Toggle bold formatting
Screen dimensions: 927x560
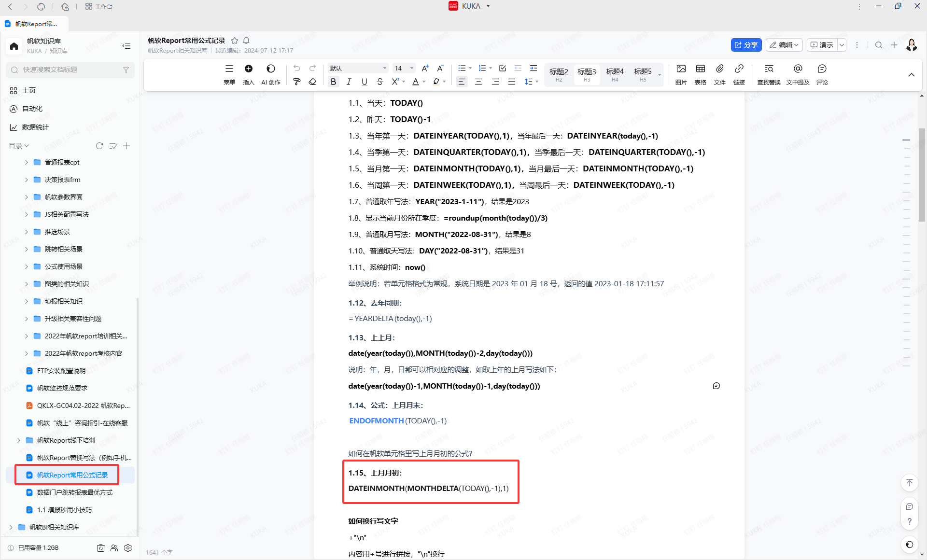click(x=333, y=82)
